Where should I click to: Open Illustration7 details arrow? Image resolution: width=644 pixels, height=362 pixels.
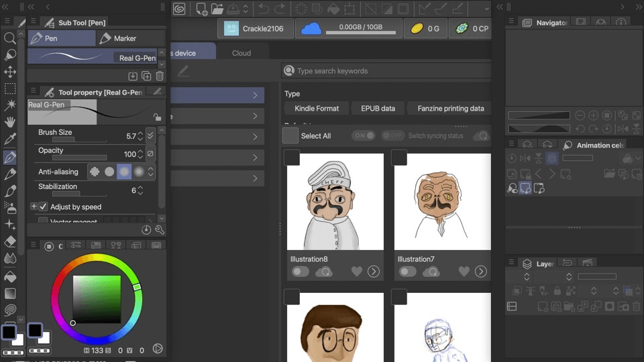pos(480,271)
